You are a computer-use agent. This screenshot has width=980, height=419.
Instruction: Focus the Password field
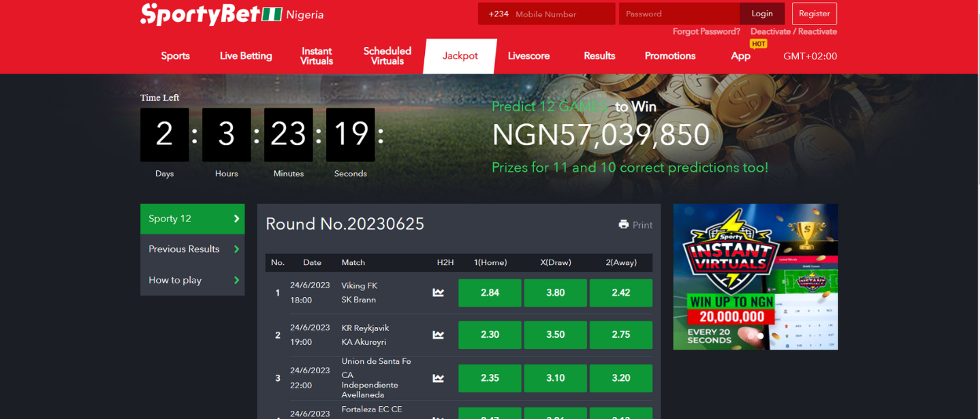pos(679,14)
